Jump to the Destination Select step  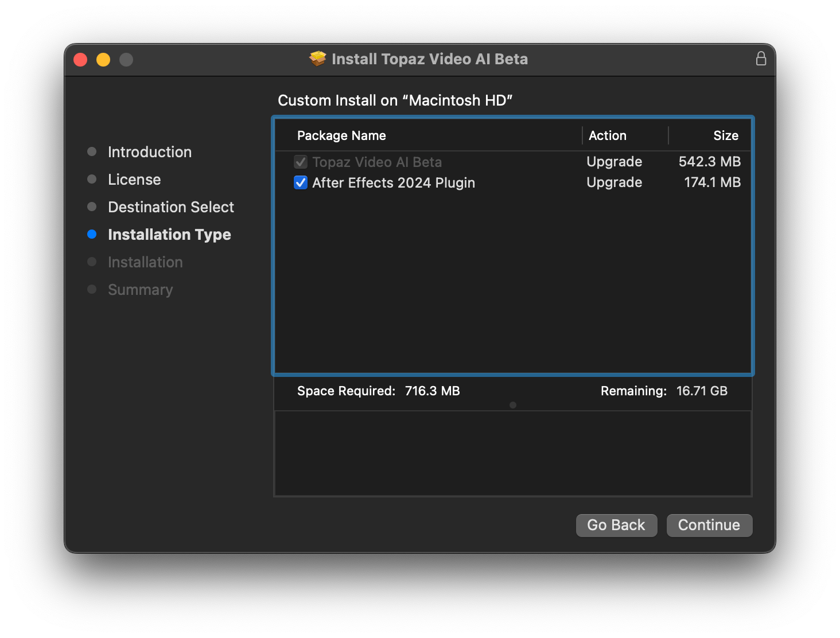[x=171, y=207]
